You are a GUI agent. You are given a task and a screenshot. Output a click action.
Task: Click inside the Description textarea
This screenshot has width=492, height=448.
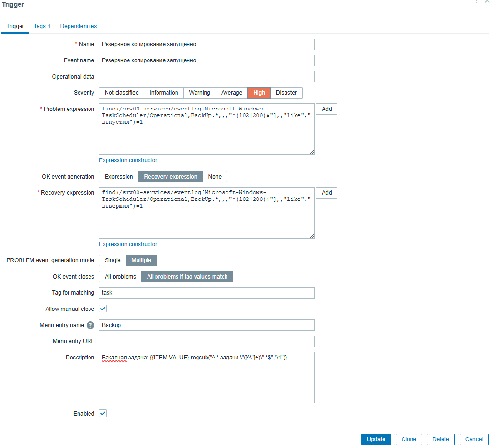(x=207, y=378)
